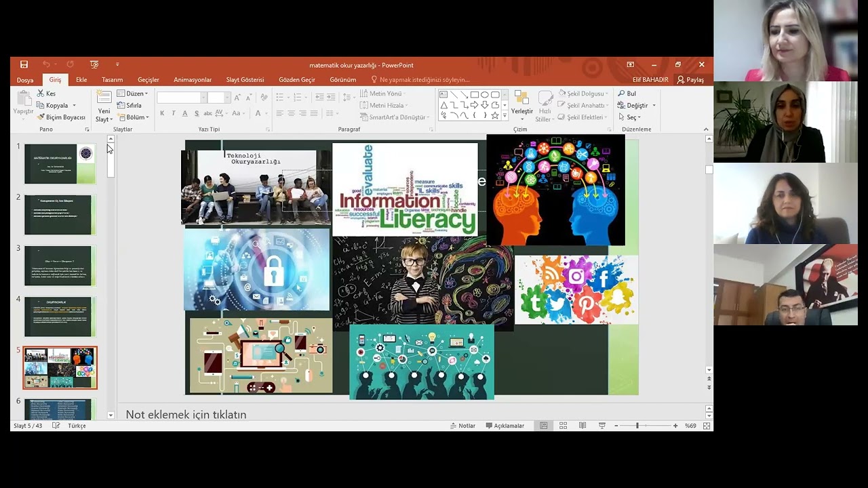Image resolution: width=868 pixels, height=488 pixels.
Task: Click the zoom slider in the status bar
Action: pyautogui.click(x=647, y=426)
